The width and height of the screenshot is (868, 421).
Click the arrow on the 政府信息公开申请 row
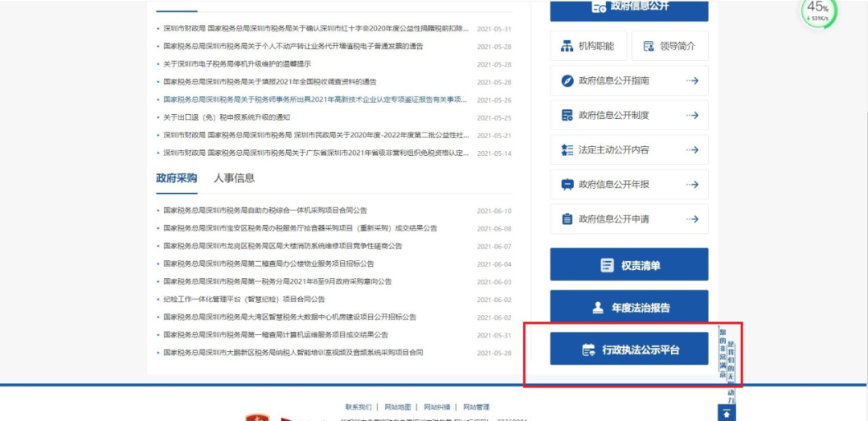pyautogui.click(x=692, y=219)
